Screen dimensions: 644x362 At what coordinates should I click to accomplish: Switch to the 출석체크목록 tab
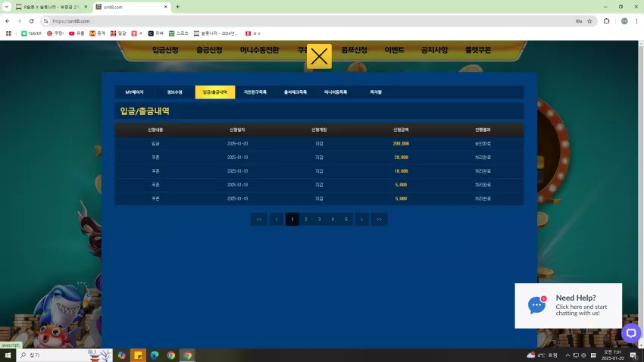point(295,92)
